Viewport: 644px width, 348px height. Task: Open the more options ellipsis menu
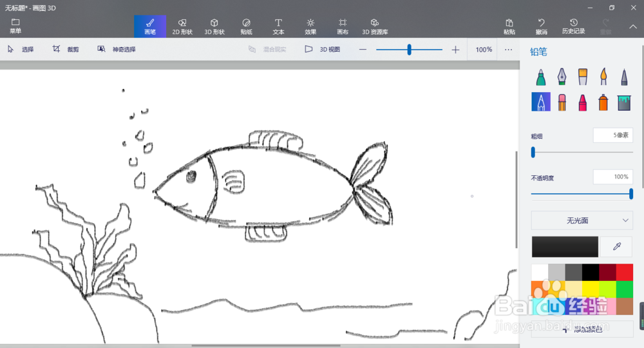pyautogui.click(x=509, y=50)
